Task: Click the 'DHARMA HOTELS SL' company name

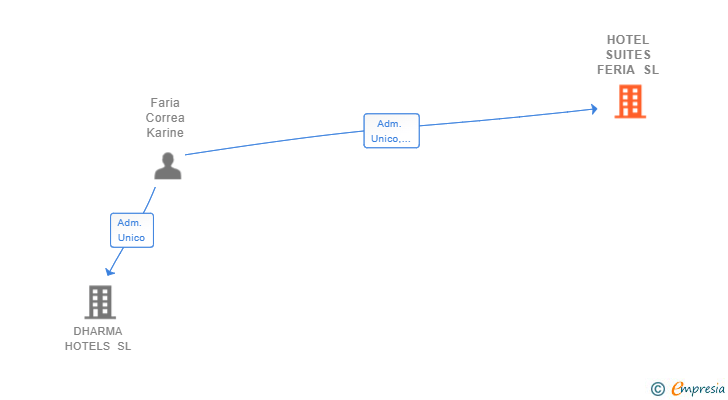Action: click(x=98, y=339)
